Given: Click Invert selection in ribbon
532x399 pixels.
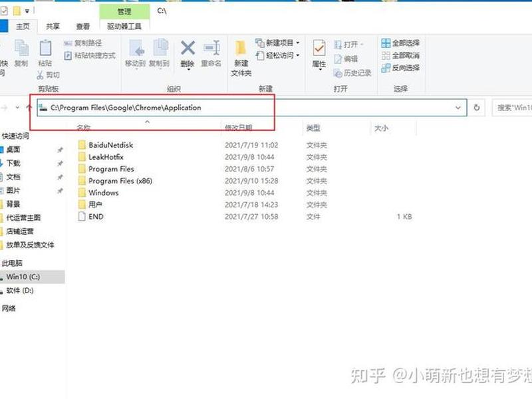Looking at the screenshot, I should pyautogui.click(x=400, y=68).
